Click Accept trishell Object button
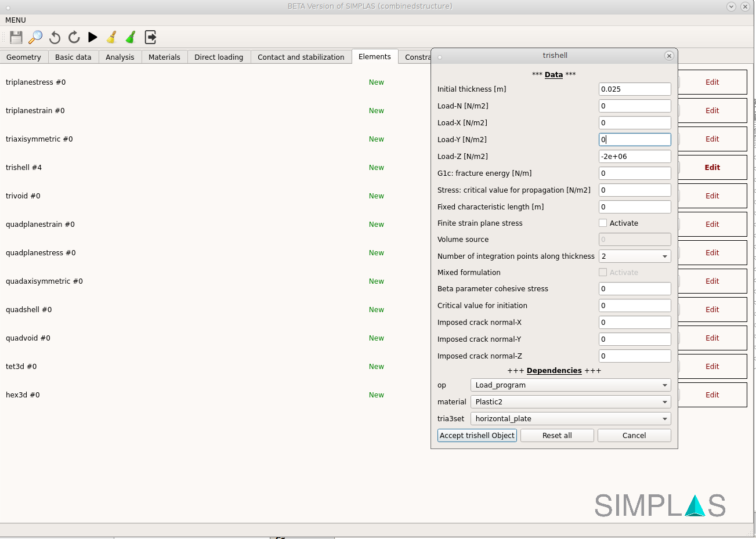 (x=477, y=435)
